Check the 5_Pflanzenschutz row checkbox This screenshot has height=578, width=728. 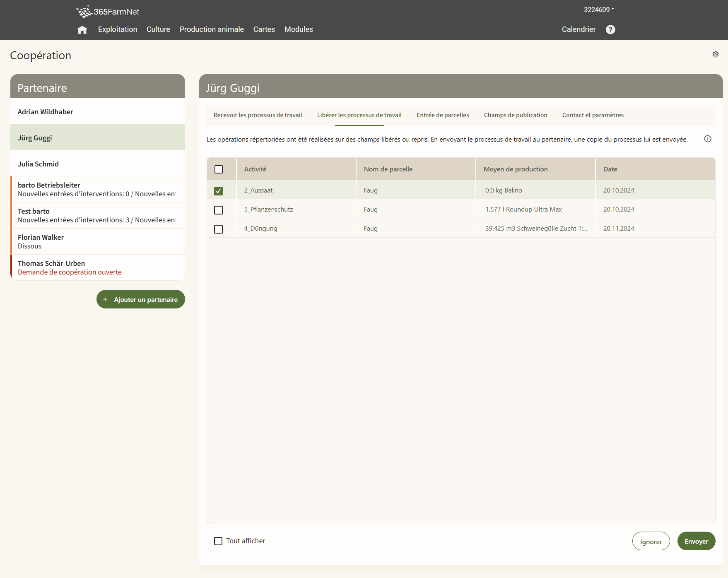point(218,210)
